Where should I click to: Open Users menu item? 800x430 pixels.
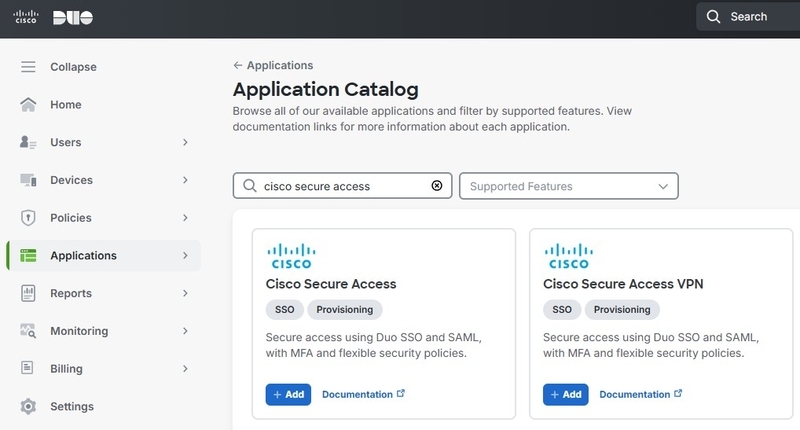(65, 142)
